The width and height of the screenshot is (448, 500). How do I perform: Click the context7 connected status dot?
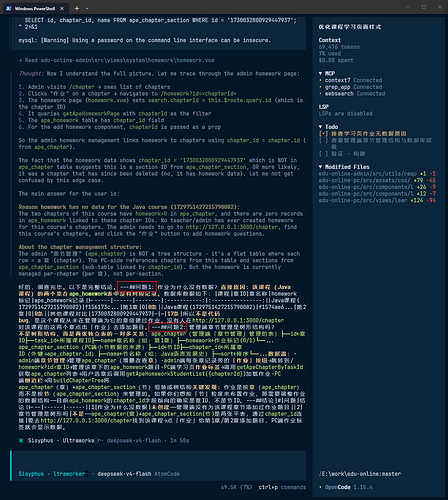point(320,80)
